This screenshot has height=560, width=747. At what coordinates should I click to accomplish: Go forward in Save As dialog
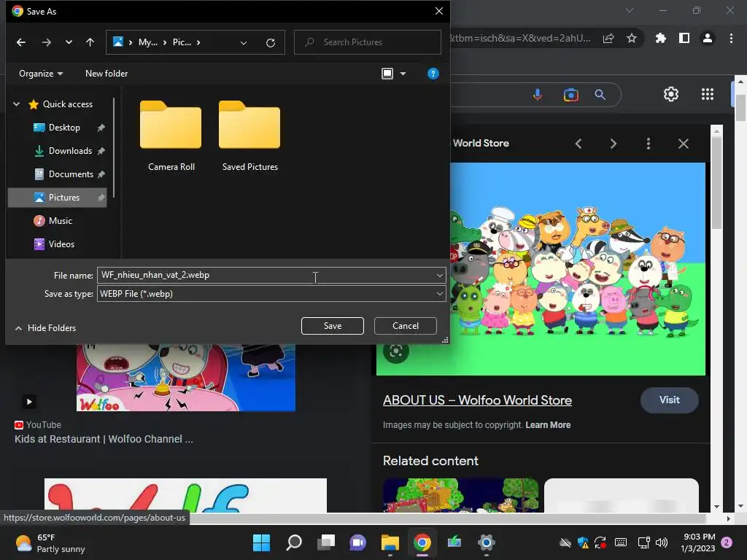click(46, 42)
